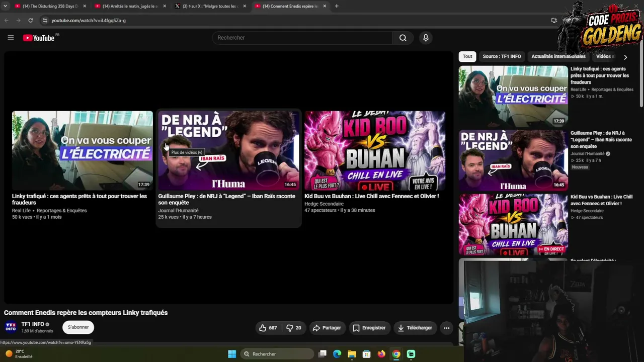
Task: Open Microsoft Store from the taskbar
Action: [x=367, y=354]
